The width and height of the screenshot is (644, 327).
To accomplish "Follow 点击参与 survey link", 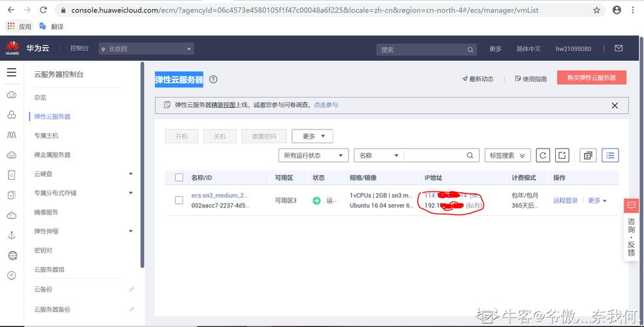I will tap(326, 105).
